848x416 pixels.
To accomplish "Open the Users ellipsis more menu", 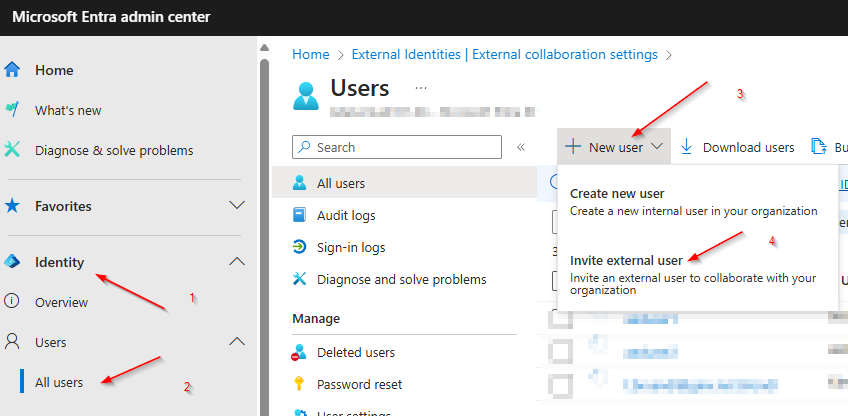I will 421,88.
